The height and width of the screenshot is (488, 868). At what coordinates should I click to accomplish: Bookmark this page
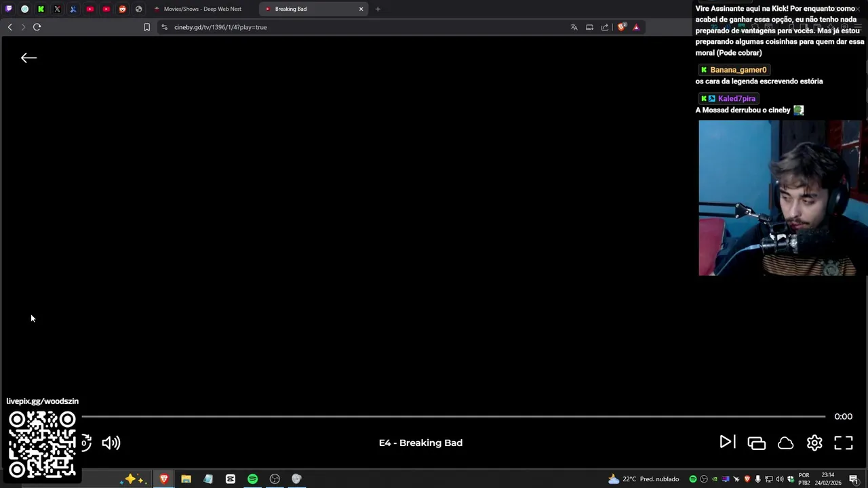point(146,27)
